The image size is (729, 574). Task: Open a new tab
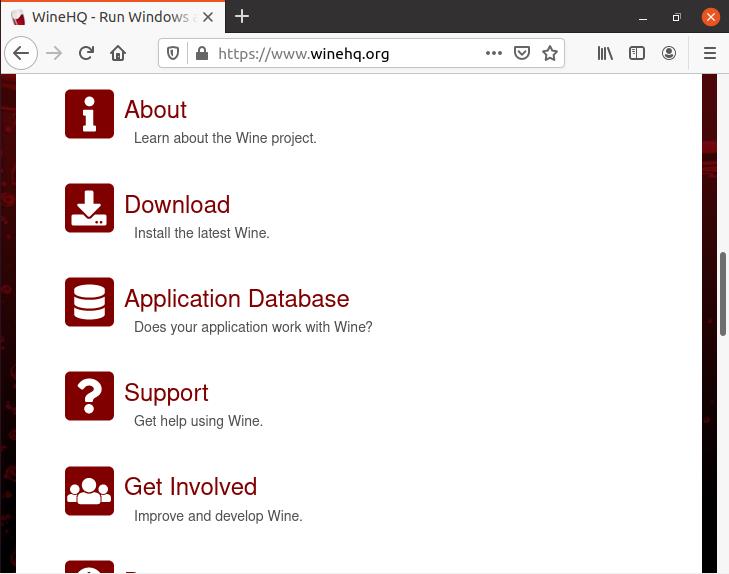pyautogui.click(x=242, y=17)
